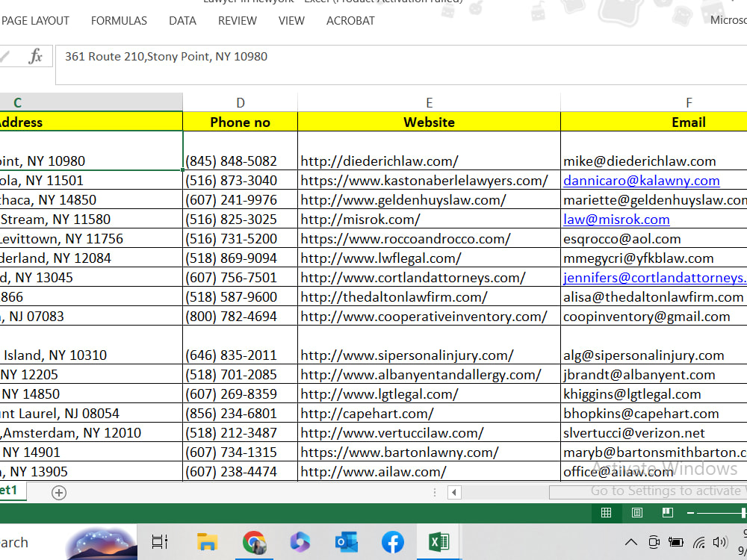Click the formula bar address text

point(166,57)
